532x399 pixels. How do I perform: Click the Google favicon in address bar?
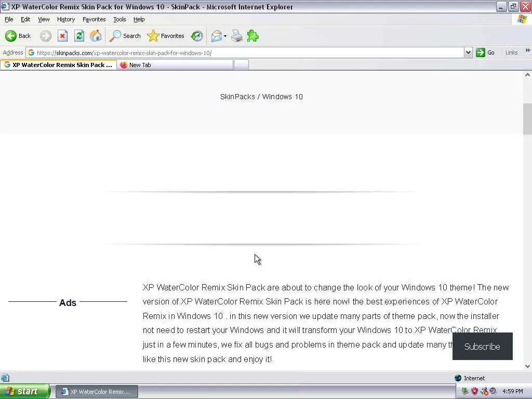point(31,52)
